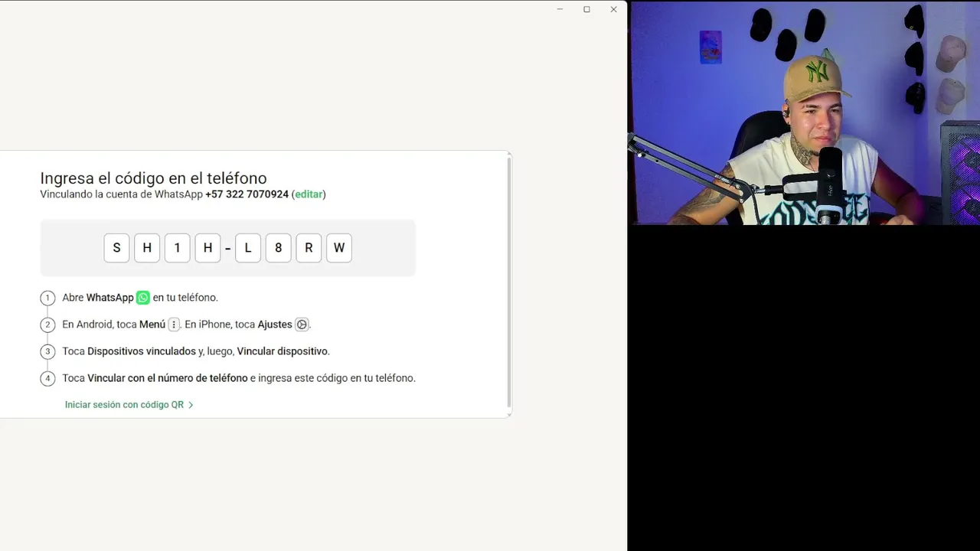Click the panel's vertical scrollbar
This screenshot has width=980, height=551.
click(x=509, y=283)
